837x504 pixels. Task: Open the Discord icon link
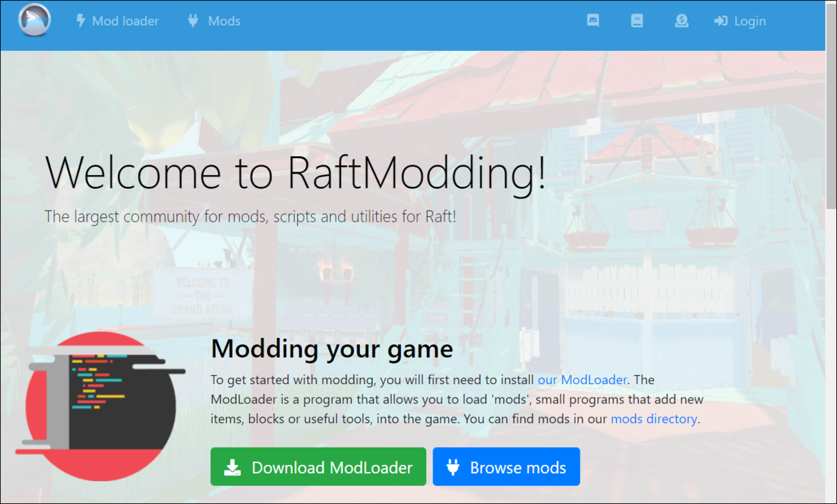click(x=594, y=21)
